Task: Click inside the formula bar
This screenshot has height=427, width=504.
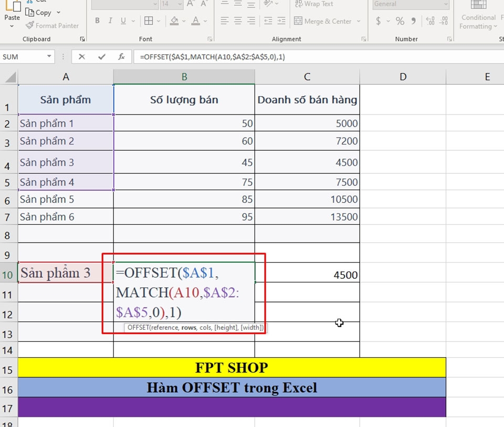Action: pyautogui.click(x=318, y=57)
